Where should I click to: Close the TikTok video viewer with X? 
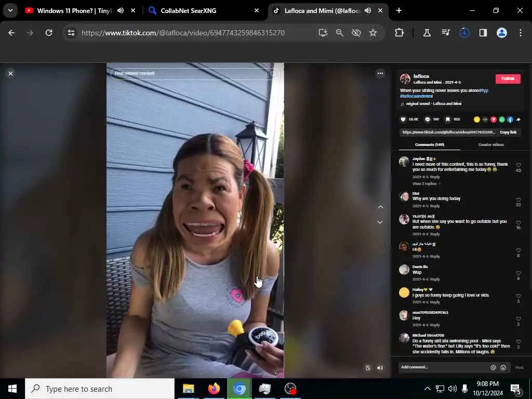click(x=10, y=73)
